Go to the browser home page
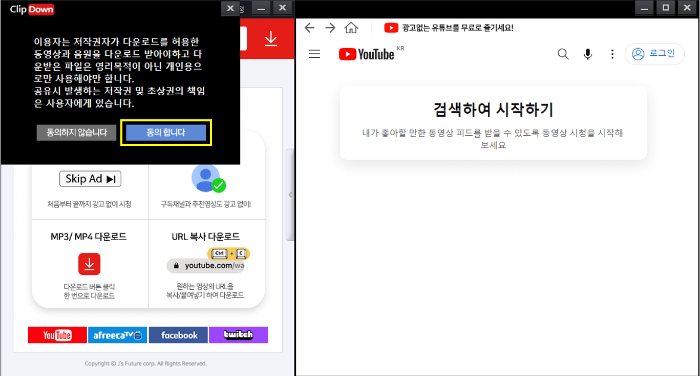Screen dimensions: 700x376 click(351, 28)
